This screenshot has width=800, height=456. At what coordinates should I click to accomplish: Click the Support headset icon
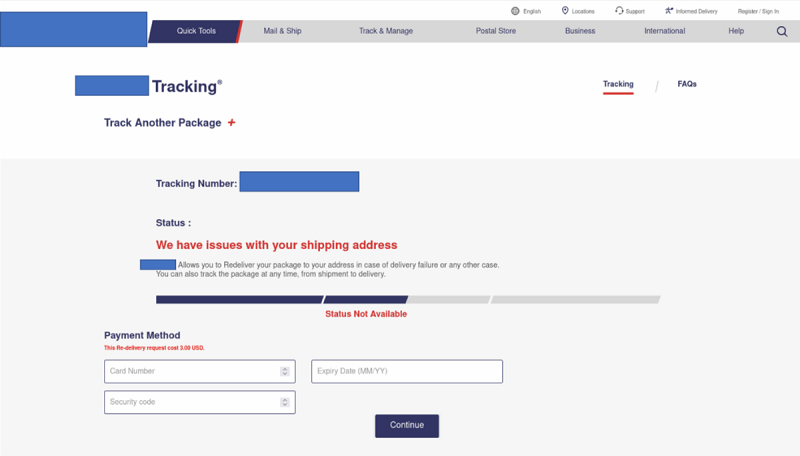tap(619, 11)
